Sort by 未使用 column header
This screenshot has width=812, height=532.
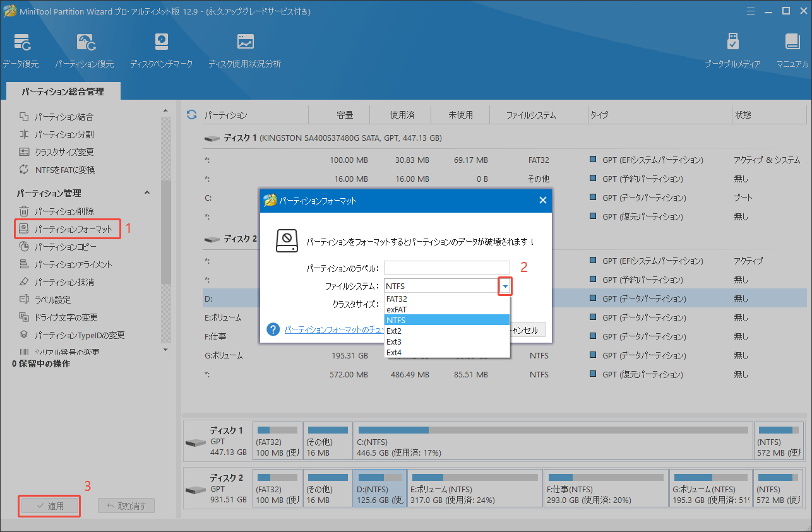pyautogui.click(x=460, y=115)
